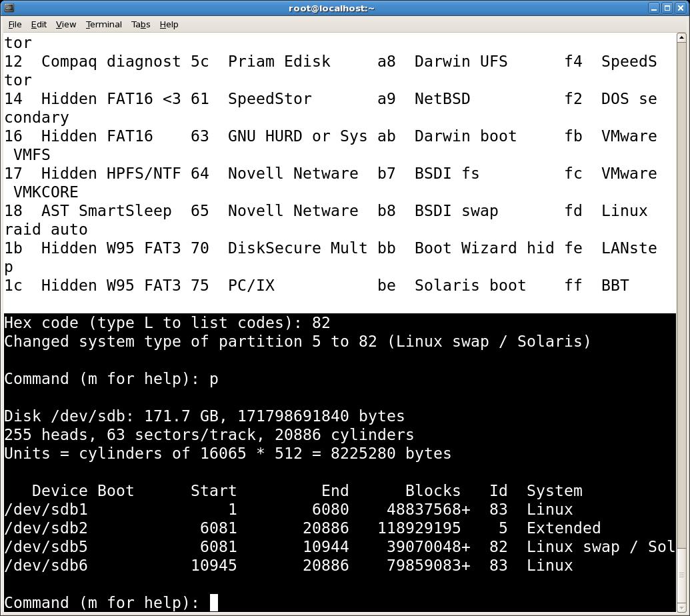This screenshot has width=690, height=616.
Task: Open the Edit menu
Action: click(x=39, y=25)
